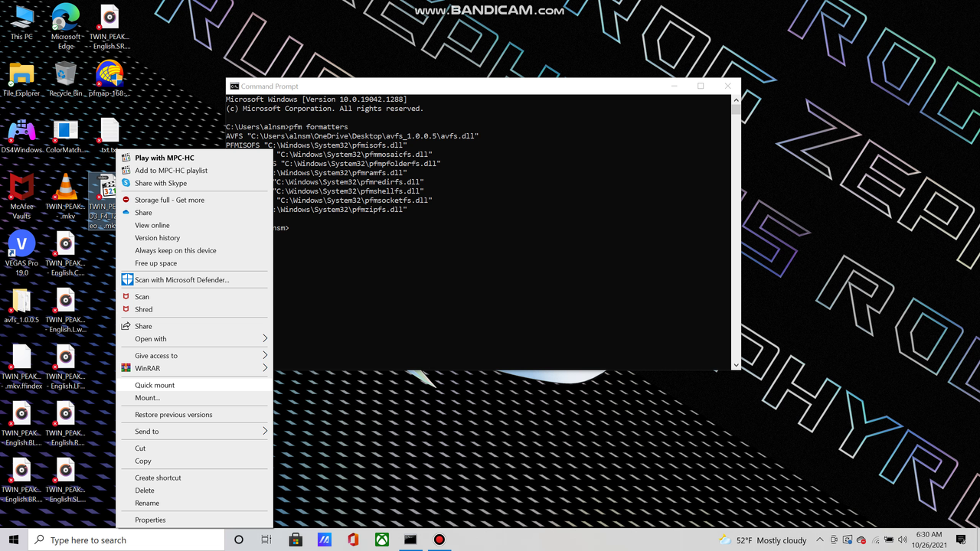This screenshot has height=551, width=980.
Task: Open Properties from the context menu
Action: pos(194,520)
